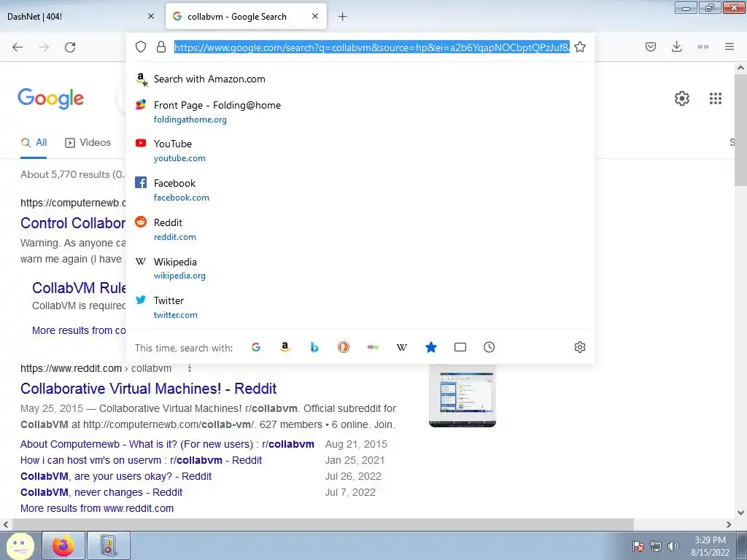Open the Reddit result three-dot options
This screenshot has width=747, height=560.
tap(190, 368)
